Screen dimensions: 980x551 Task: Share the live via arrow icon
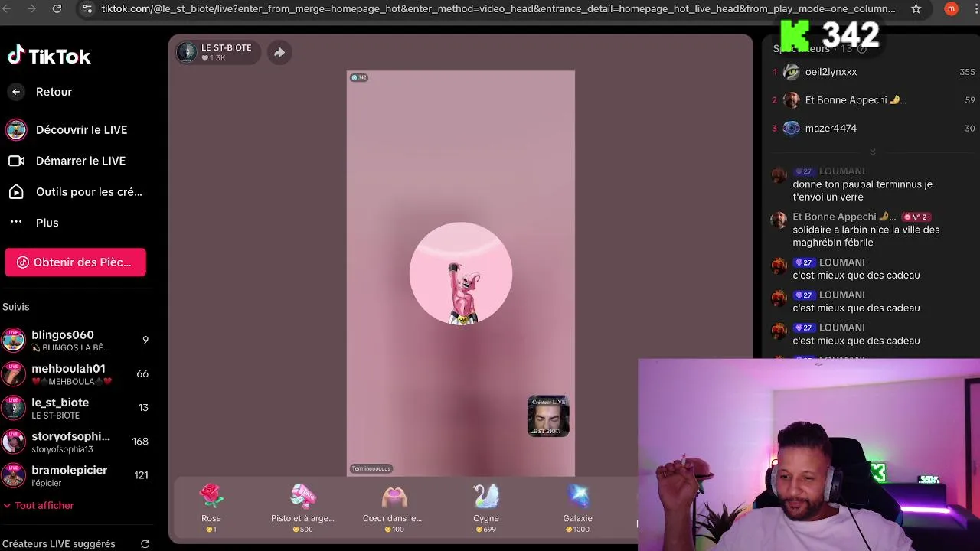279,52
